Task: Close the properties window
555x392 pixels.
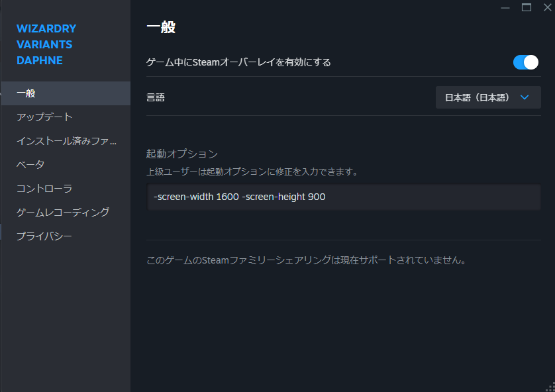Action: click(547, 7)
